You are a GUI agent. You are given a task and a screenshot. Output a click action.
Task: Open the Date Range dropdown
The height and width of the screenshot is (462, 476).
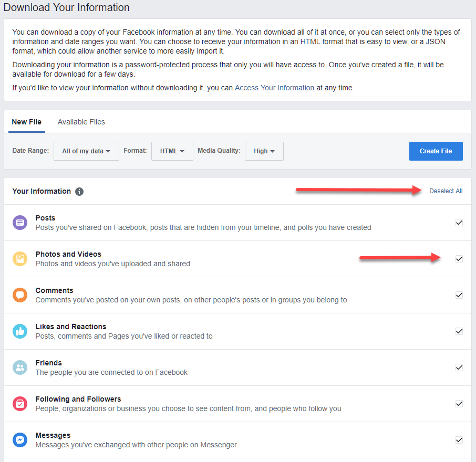(x=86, y=151)
